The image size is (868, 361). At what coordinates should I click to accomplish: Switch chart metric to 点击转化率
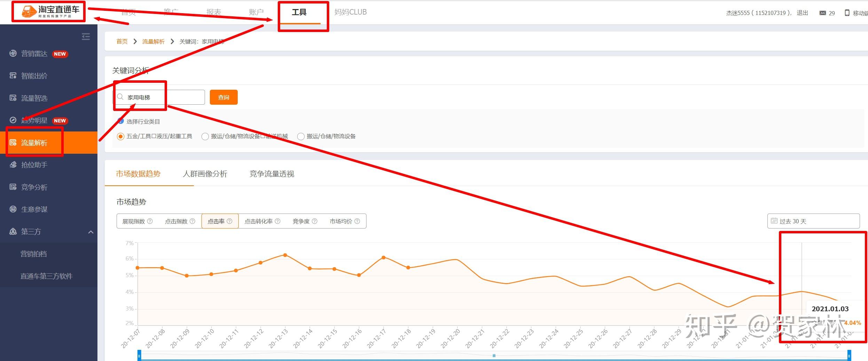click(x=262, y=221)
